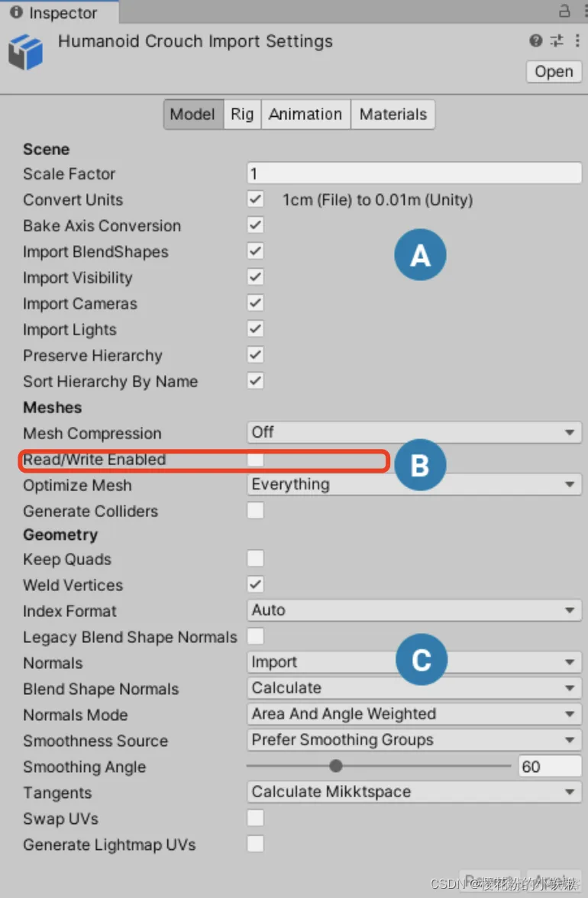Switch to the Animation tab
588x898 pixels.
[305, 114]
